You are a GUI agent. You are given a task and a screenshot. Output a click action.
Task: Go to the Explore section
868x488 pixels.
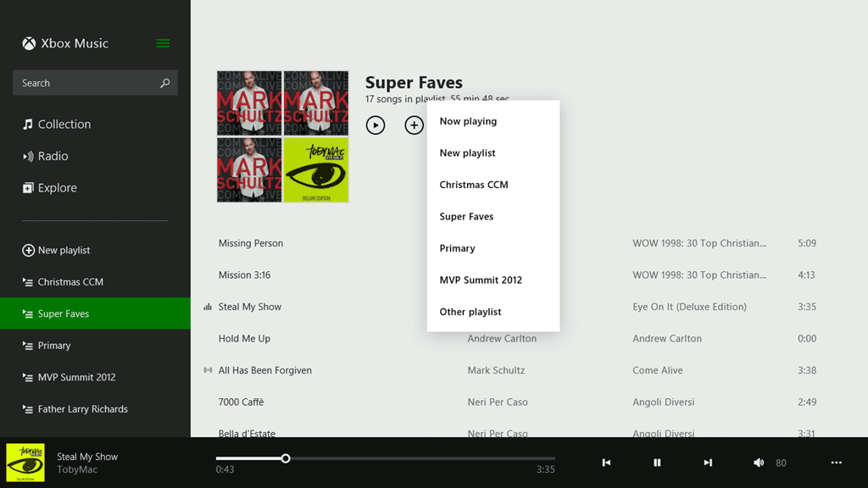tap(57, 188)
